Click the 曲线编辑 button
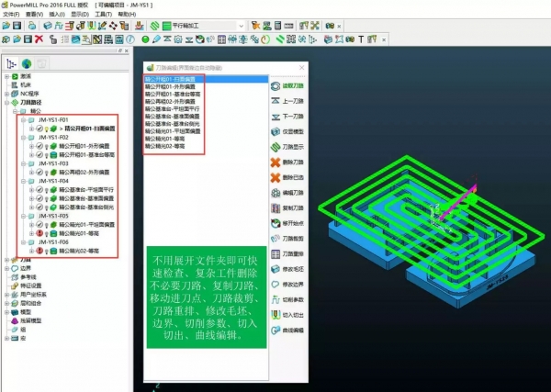This screenshot has height=392, width=551. [287, 329]
